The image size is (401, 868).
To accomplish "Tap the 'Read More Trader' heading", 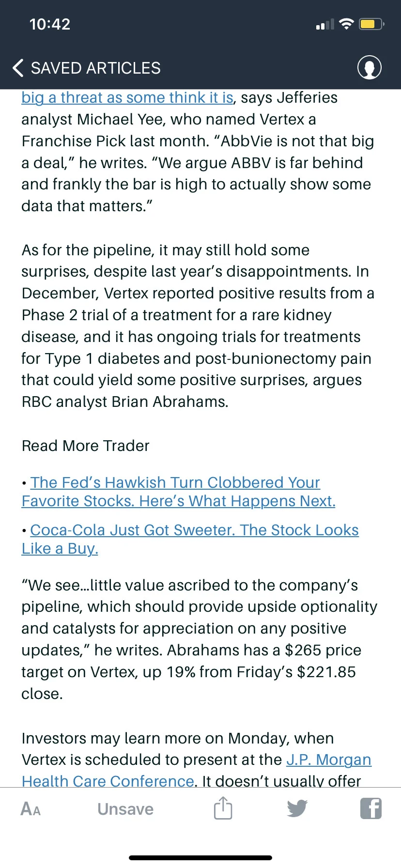I will coord(86,446).
